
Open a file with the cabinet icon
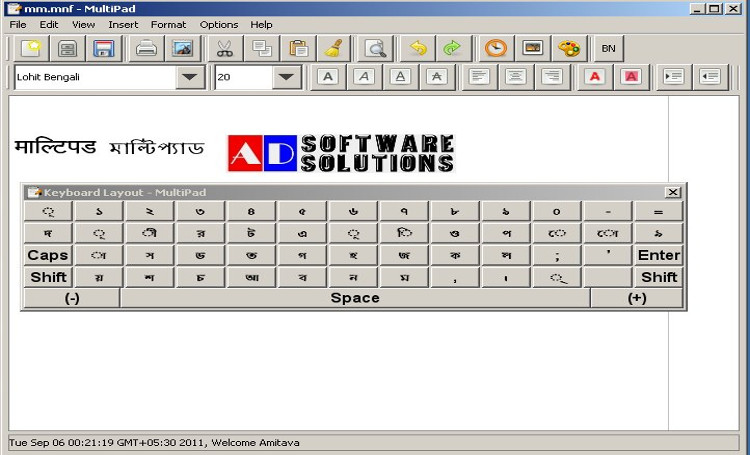coord(67,48)
